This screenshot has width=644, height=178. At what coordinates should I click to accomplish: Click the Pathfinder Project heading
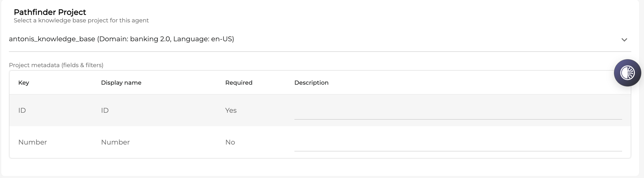50,12
